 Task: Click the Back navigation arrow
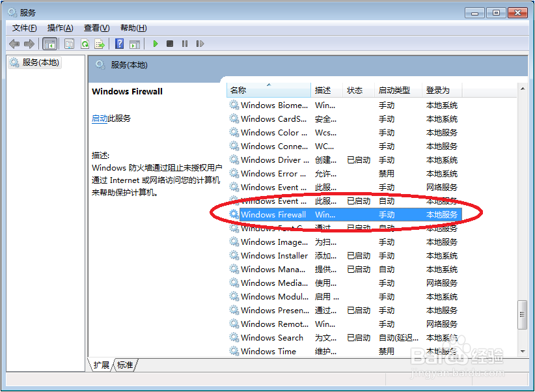[x=15, y=44]
